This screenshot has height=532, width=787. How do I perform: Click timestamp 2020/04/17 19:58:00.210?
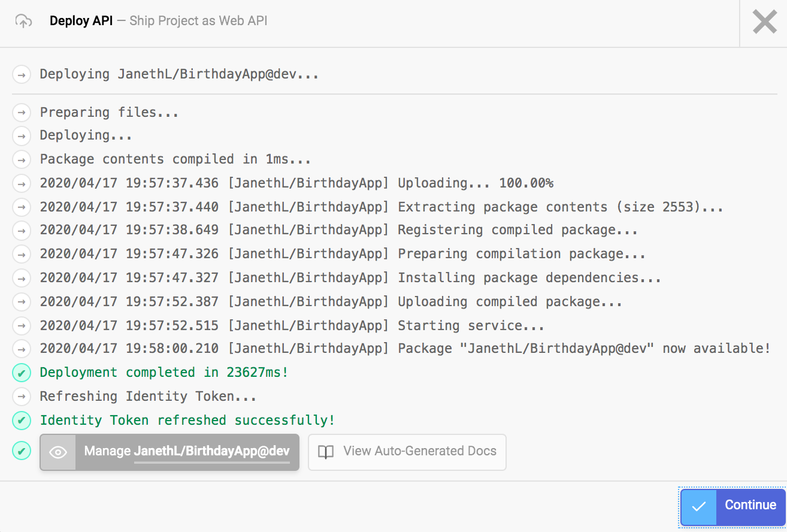(x=129, y=349)
